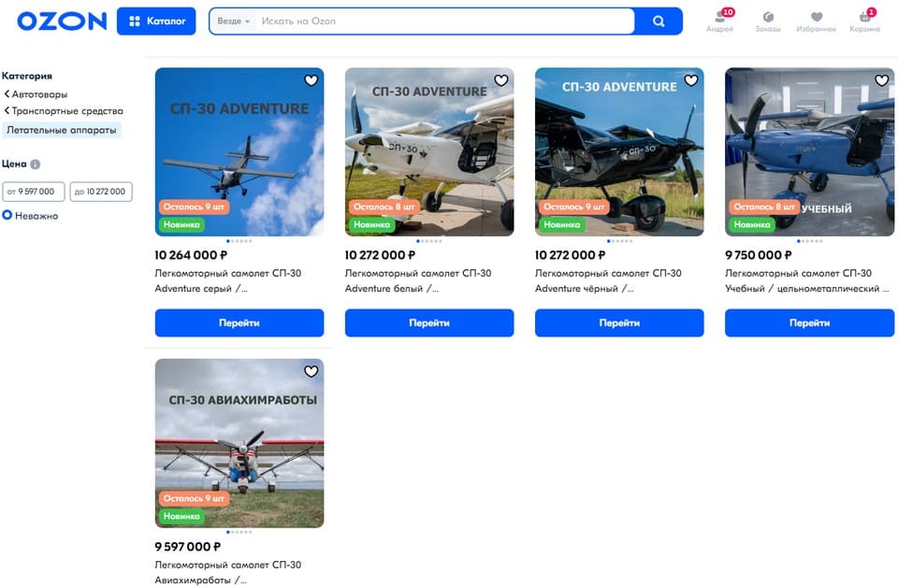Click the Ozon logo
The image size is (898, 588).
tap(62, 22)
